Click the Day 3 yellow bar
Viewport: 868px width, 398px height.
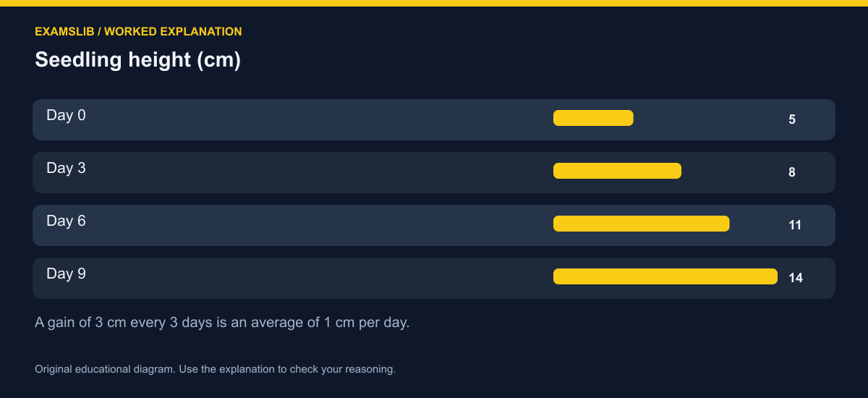(x=617, y=171)
